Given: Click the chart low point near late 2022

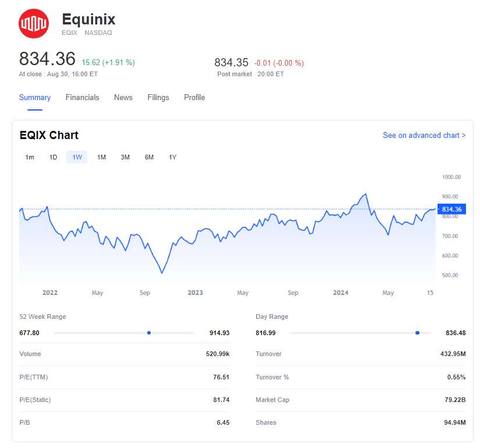Looking at the screenshot, I should coord(162,273).
